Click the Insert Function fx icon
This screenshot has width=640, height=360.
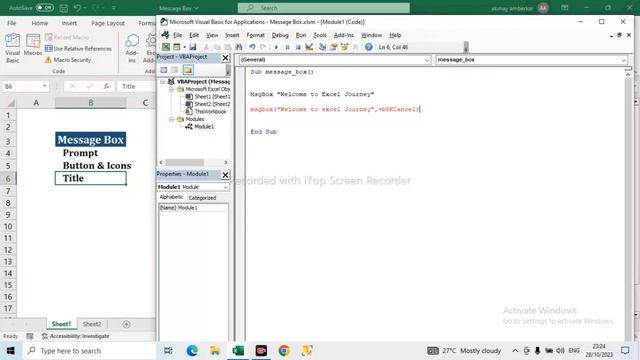(x=106, y=86)
